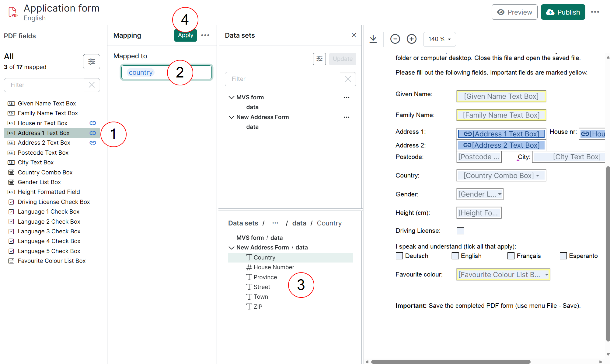The height and width of the screenshot is (364, 610).
Task: Collapse the New Address Form data set
Action: click(232, 117)
